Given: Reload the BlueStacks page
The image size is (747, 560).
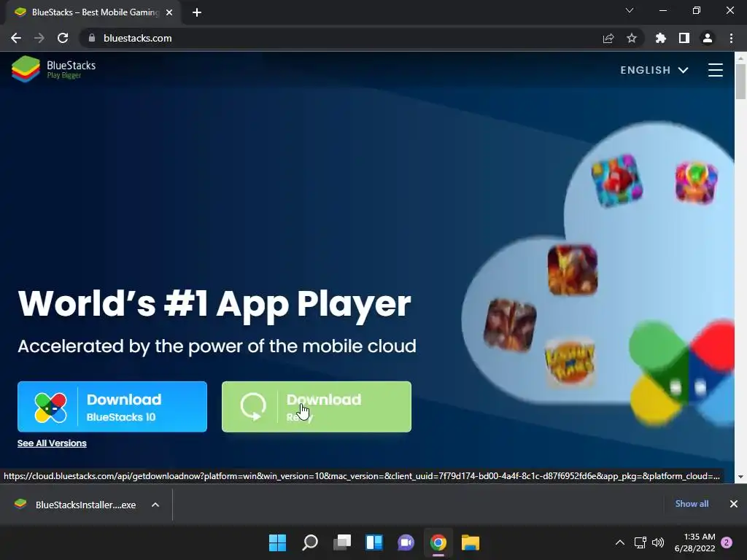Looking at the screenshot, I should [x=63, y=38].
